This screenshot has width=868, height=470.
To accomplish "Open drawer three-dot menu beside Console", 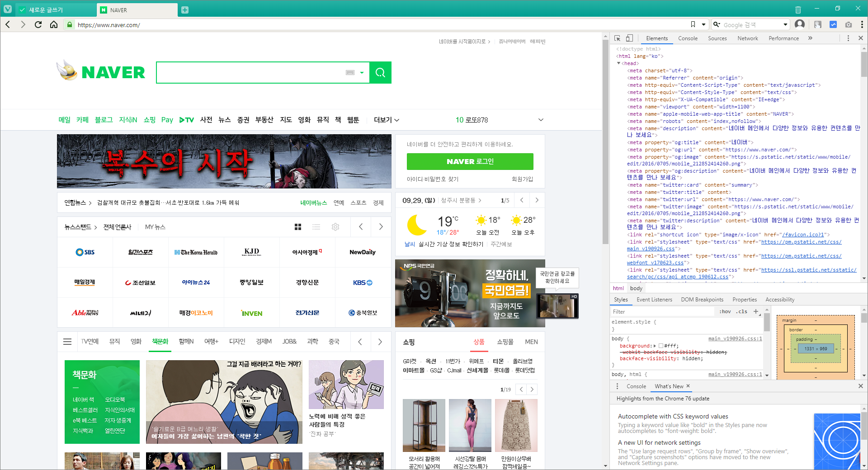I will point(617,386).
